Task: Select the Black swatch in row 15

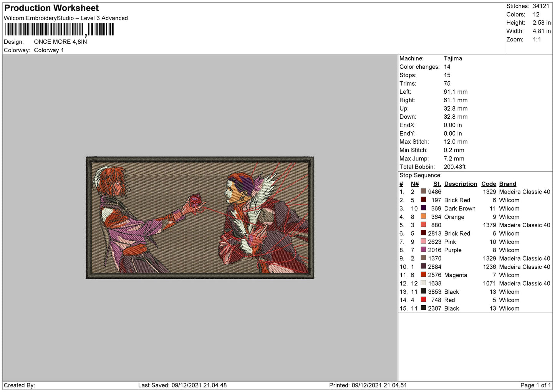Action: tap(423, 308)
